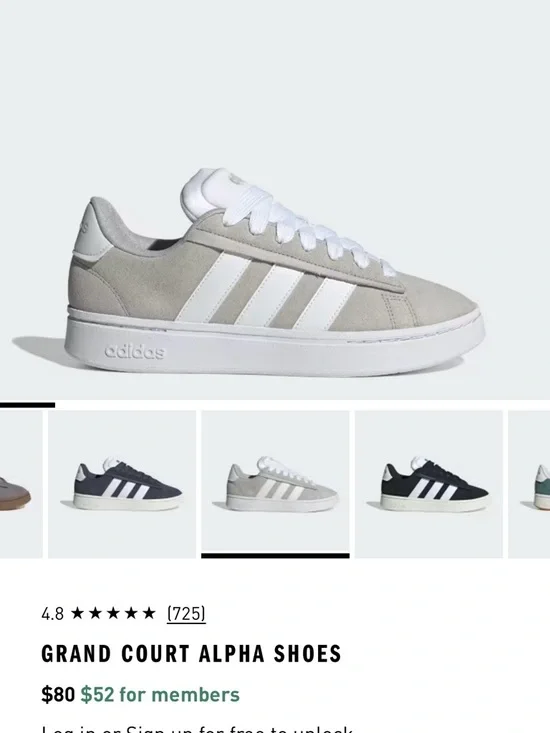This screenshot has width=550, height=733.
Task: Click the 4.8 rating number
Action: point(52,614)
